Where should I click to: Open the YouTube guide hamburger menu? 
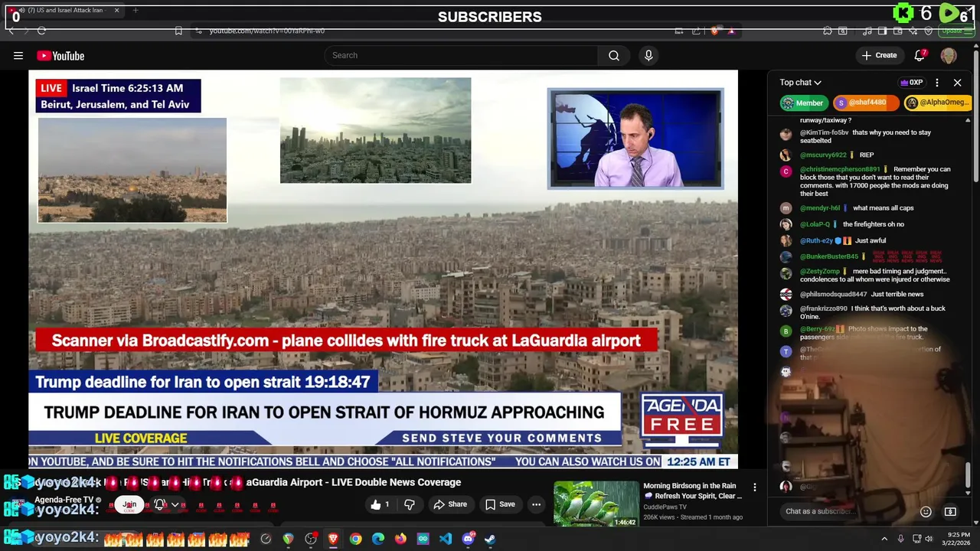click(x=18, y=55)
